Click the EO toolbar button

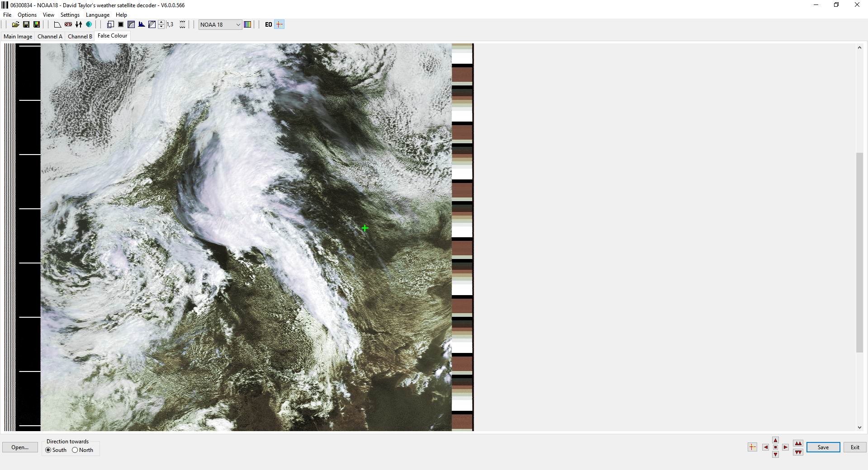tap(268, 24)
